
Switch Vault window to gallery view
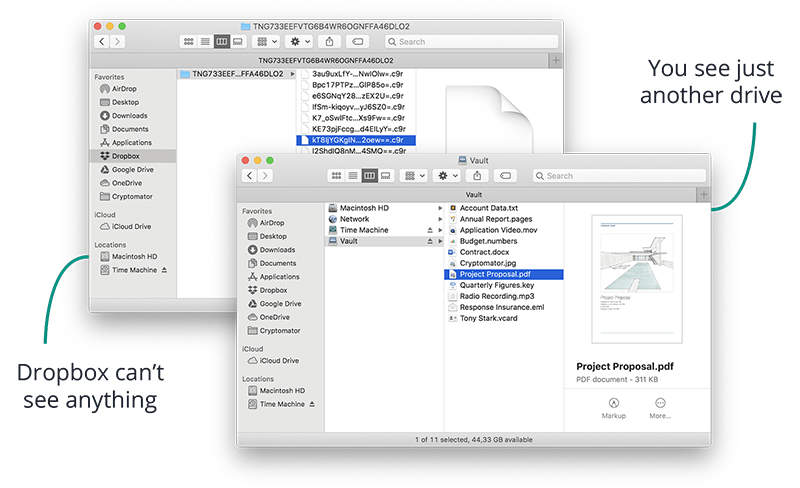tap(385, 175)
